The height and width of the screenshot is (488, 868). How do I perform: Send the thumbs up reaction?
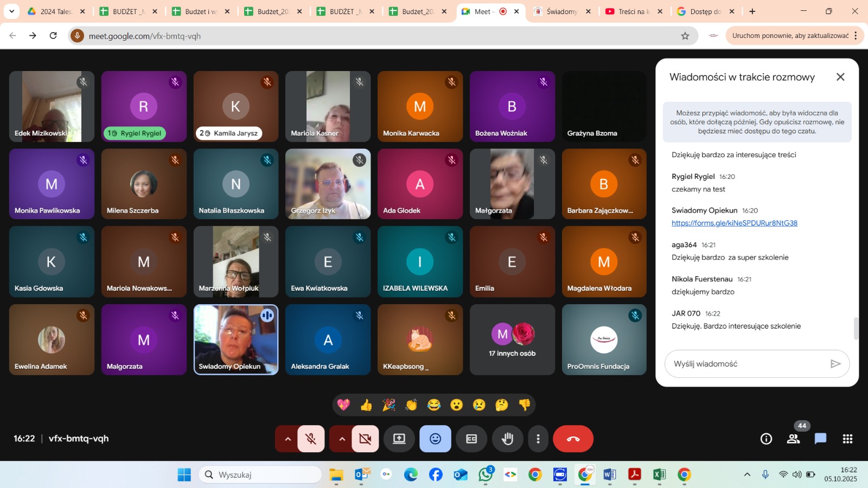tap(366, 405)
